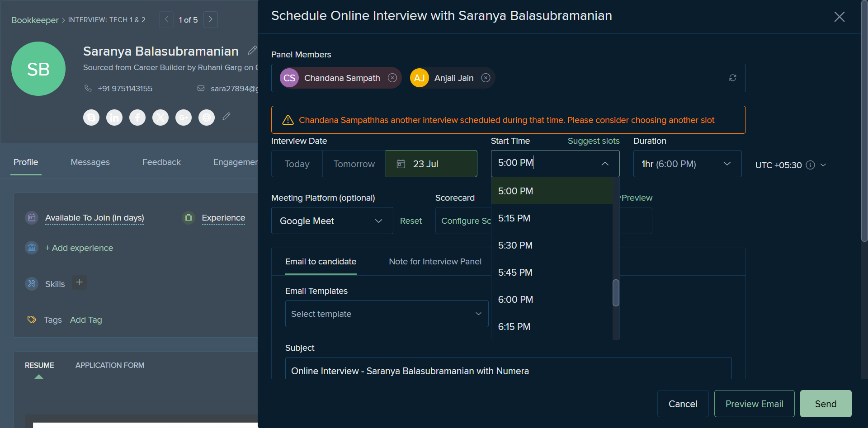The image size is (868, 428).
Task: Click the Preview Email button
Action: (x=754, y=404)
